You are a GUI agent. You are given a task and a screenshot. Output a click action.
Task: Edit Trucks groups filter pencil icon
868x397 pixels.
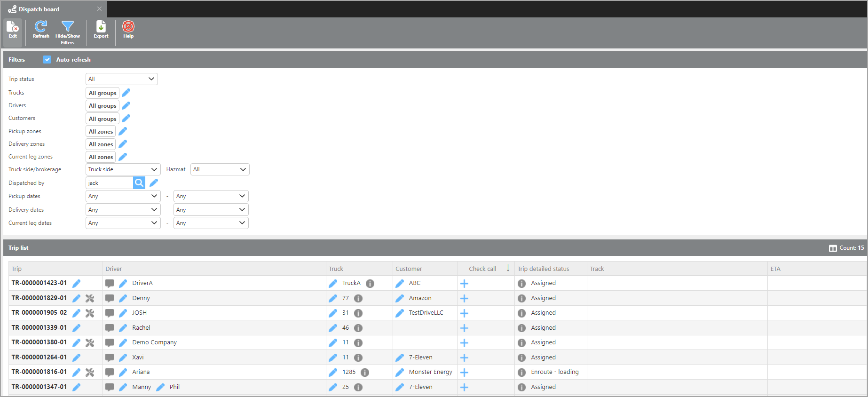(x=126, y=93)
